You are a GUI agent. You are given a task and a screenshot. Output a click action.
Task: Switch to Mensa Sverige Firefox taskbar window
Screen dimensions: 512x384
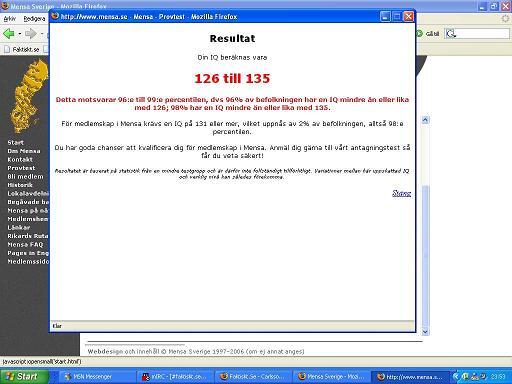tap(332, 377)
